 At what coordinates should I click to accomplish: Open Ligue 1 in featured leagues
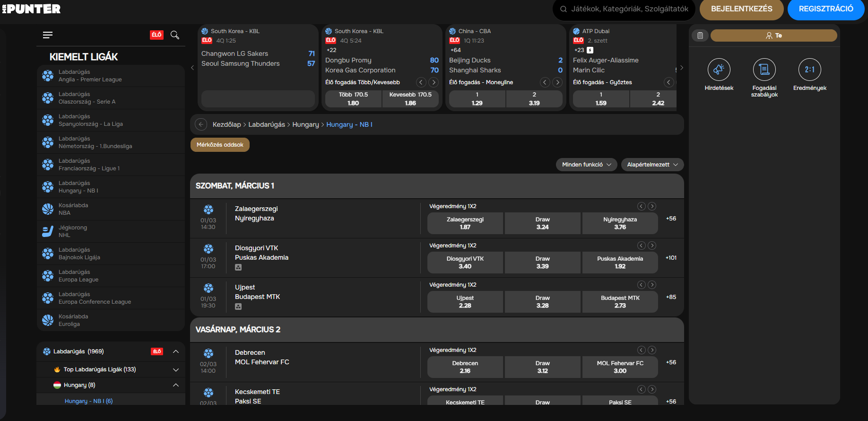(x=111, y=165)
